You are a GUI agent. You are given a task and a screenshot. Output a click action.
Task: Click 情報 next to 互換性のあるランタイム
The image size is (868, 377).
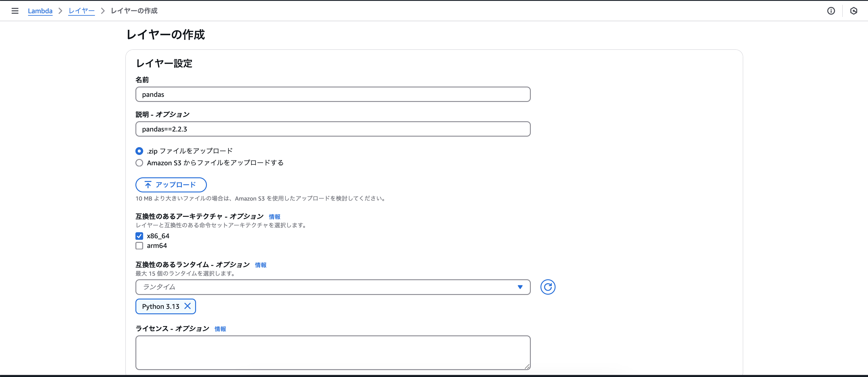click(261, 265)
